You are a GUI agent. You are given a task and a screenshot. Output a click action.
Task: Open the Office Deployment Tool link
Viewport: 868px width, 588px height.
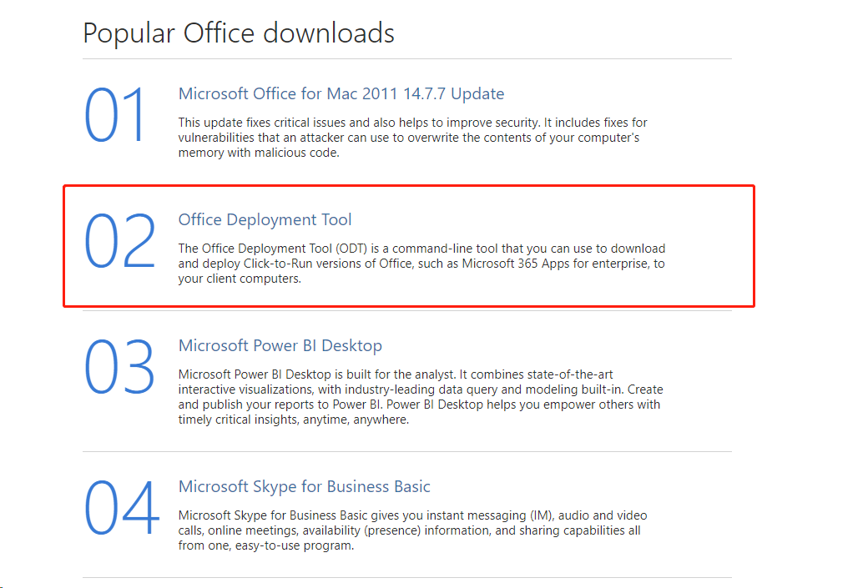point(265,219)
